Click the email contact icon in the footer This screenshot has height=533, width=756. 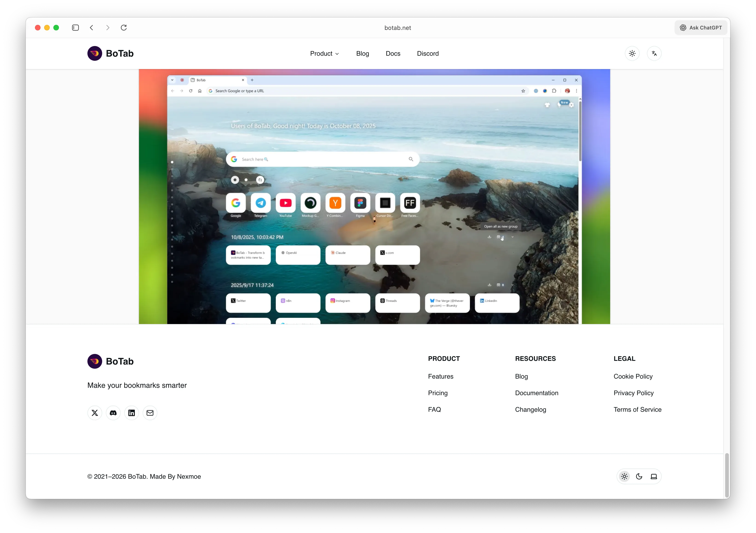coord(150,413)
